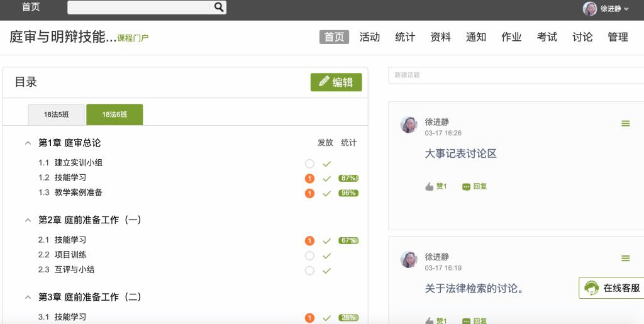The image size is (644, 324).
Task: Toggle release circle for 2.2 项目训练
Action: tap(309, 255)
